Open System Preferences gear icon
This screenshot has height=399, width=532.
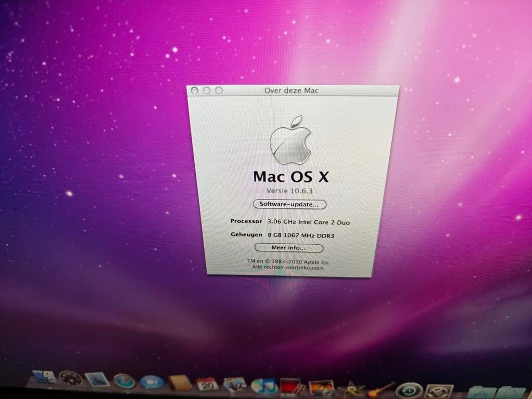click(x=438, y=392)
